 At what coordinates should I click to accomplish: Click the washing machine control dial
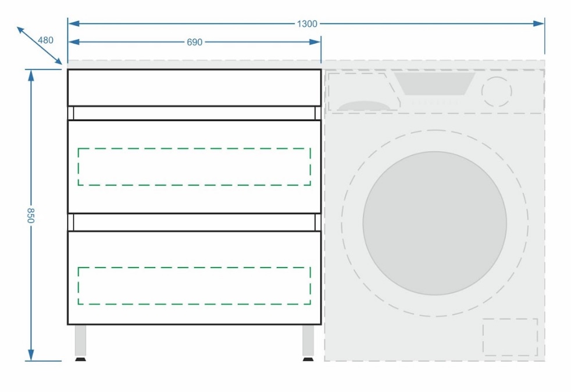point(497,92)
